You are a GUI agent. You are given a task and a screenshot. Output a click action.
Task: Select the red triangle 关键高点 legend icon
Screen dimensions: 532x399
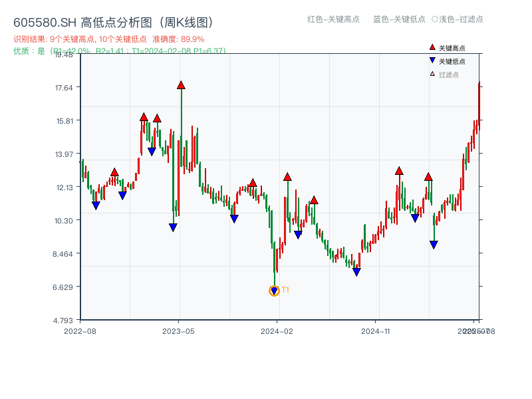click(432, 47)
